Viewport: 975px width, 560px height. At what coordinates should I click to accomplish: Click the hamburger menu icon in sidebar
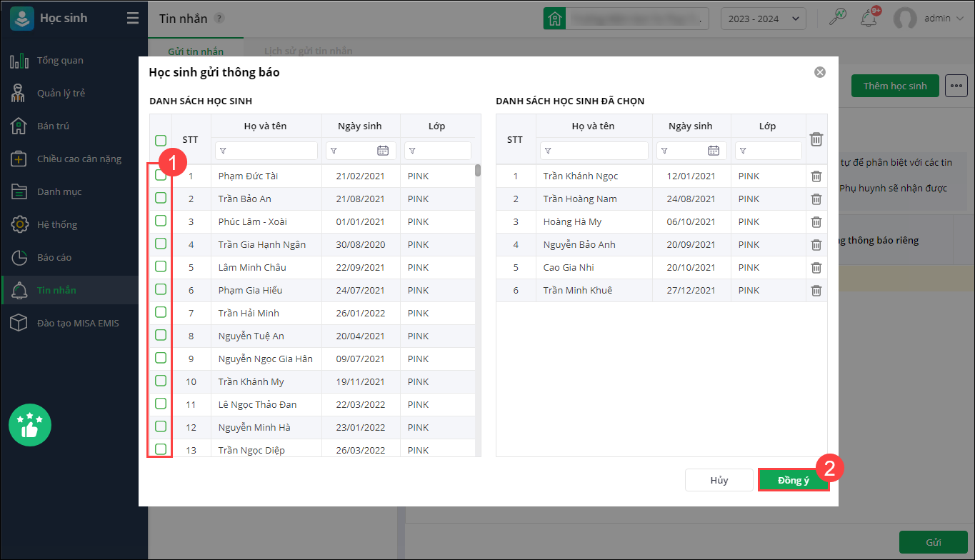pos(133,19)
